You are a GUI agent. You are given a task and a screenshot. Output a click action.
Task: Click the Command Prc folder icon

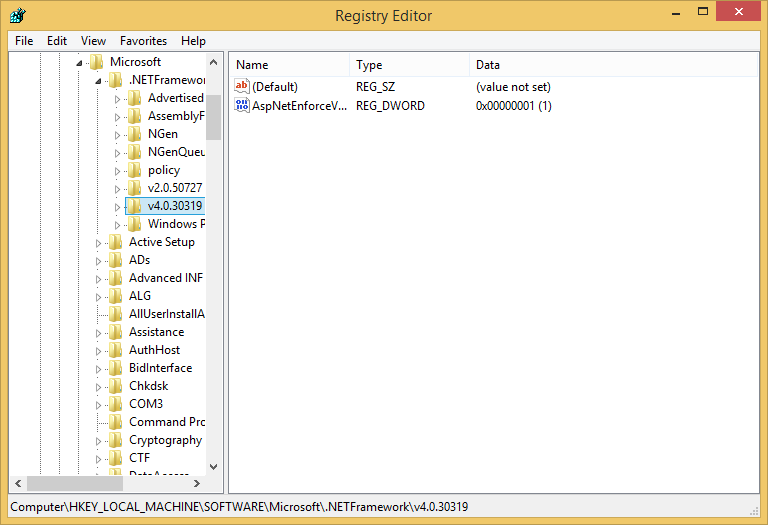point(116,422)
